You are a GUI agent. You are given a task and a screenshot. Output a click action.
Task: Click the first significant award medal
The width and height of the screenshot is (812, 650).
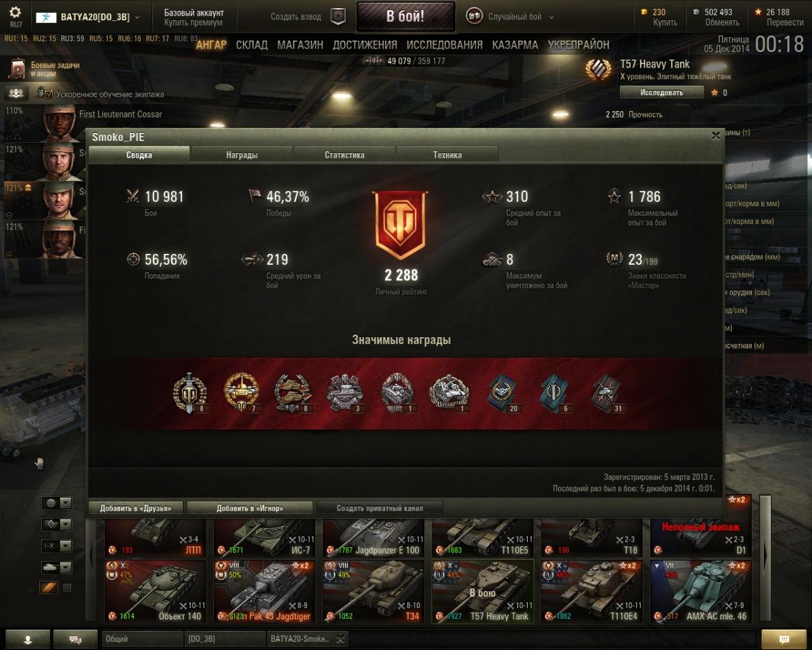click(189, 392)
